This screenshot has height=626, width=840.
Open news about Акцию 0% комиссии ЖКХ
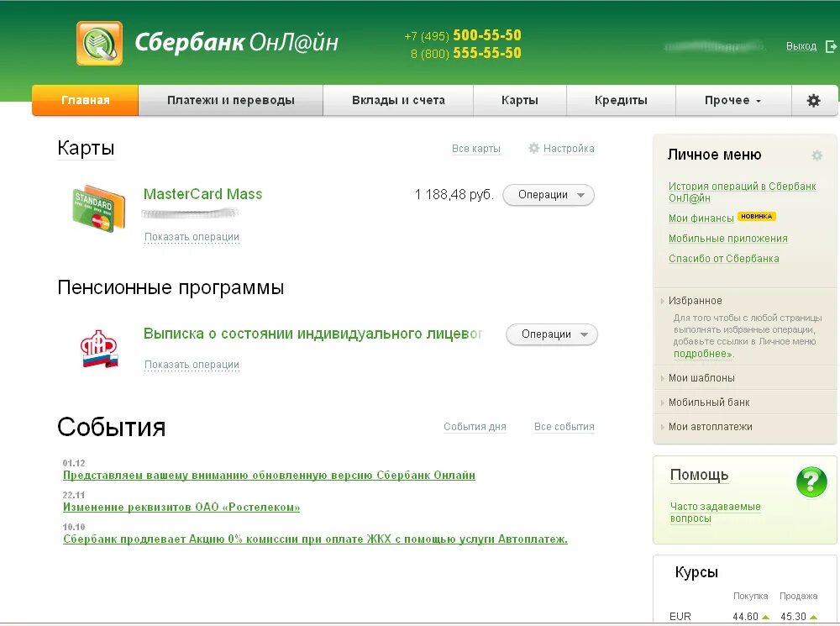[x=315, y=539]
